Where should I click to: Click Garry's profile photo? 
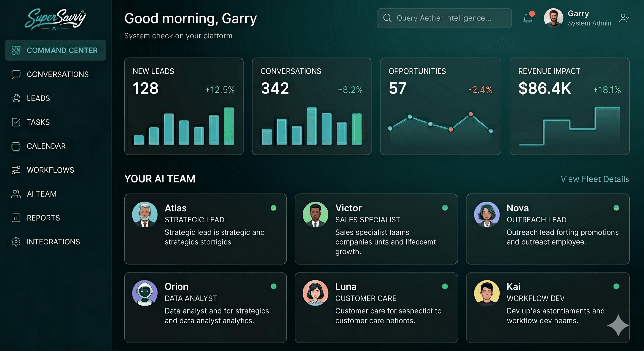553,18
